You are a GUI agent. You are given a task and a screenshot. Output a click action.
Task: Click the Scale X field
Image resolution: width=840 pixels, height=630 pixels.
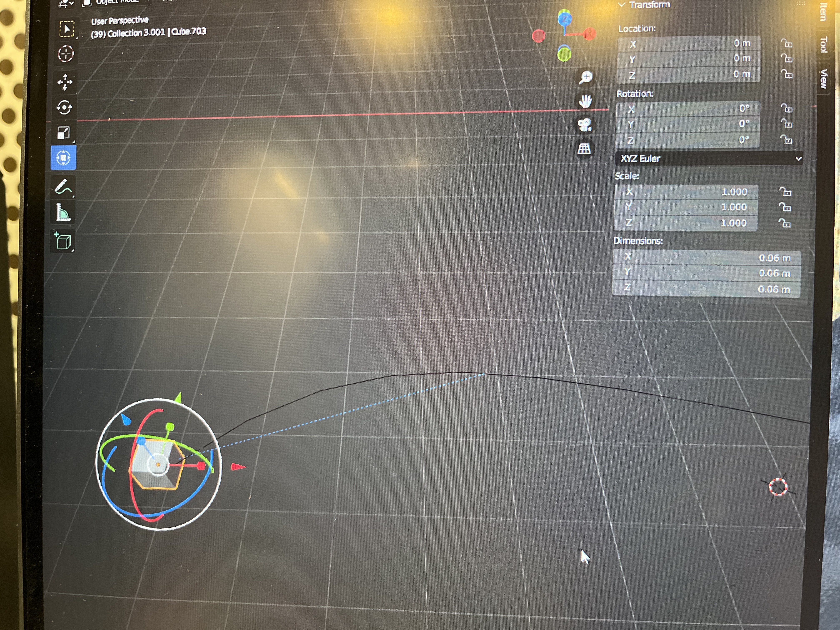pos(686,192)
